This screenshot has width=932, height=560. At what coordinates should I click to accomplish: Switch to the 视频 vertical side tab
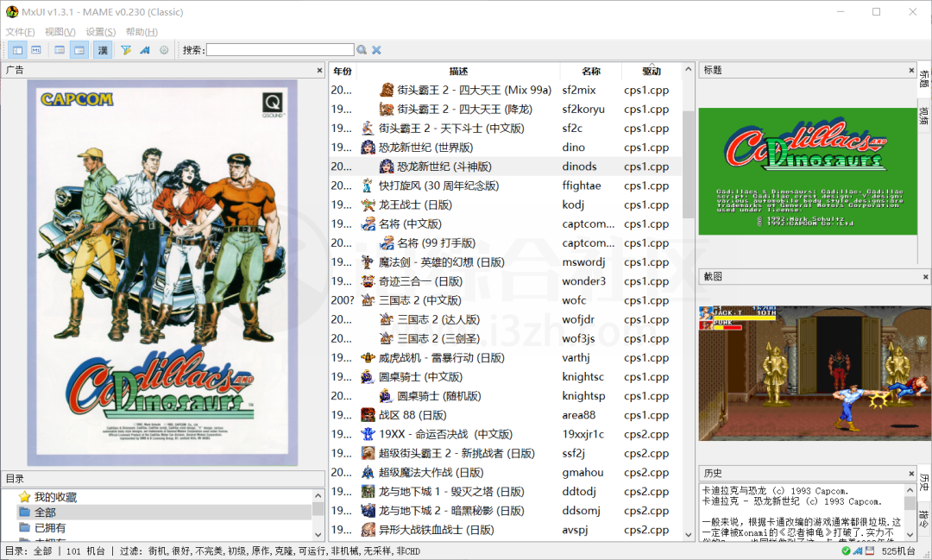(x=924, y=116)
